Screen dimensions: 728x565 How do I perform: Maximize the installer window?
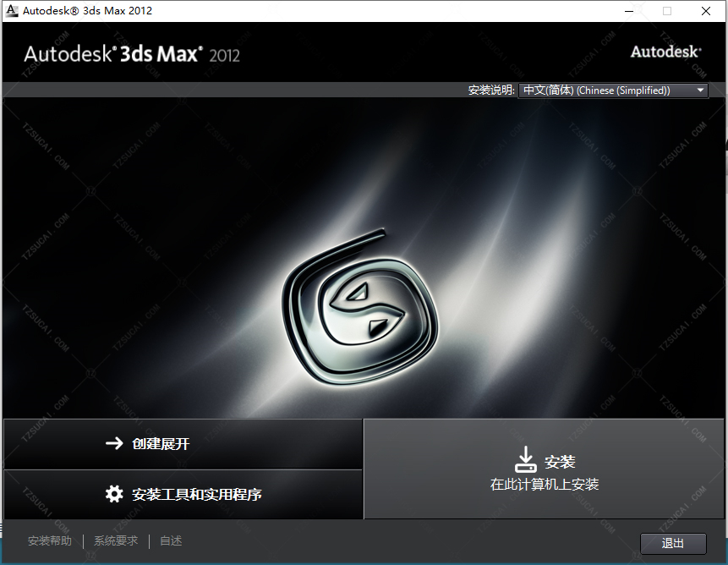[667, 11]
